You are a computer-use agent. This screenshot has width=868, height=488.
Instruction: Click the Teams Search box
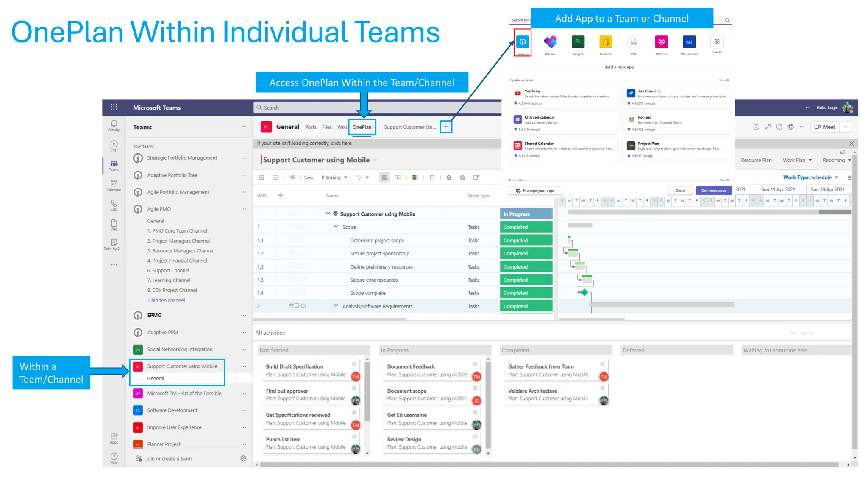pyautogui.click(x=377, y=108)
